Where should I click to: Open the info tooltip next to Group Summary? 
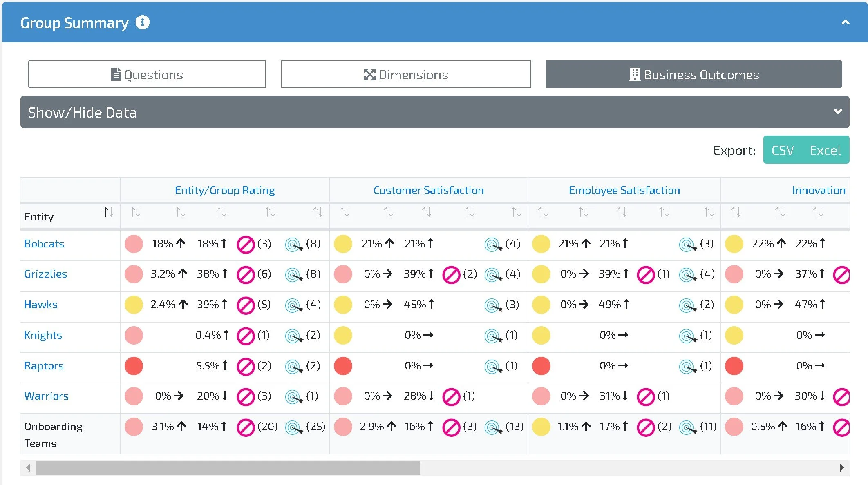tap(142, 22)
